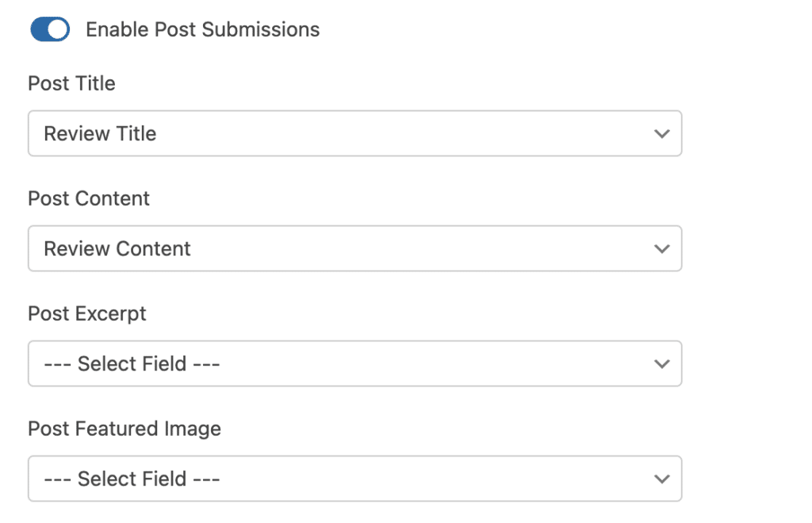Expand the Post Excerpt chevron
This screenshot has height=523, width=812.
(x=662, y=363)
